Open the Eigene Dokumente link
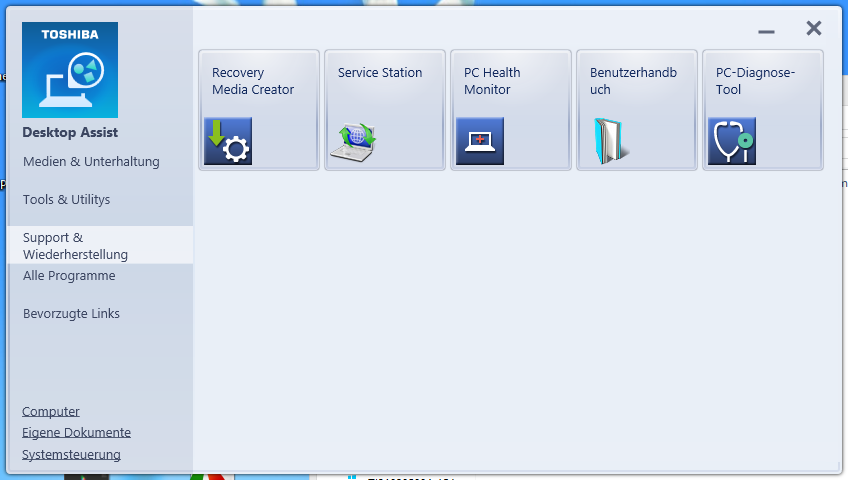Screen dimensions: 848x480 pos(76,432)
